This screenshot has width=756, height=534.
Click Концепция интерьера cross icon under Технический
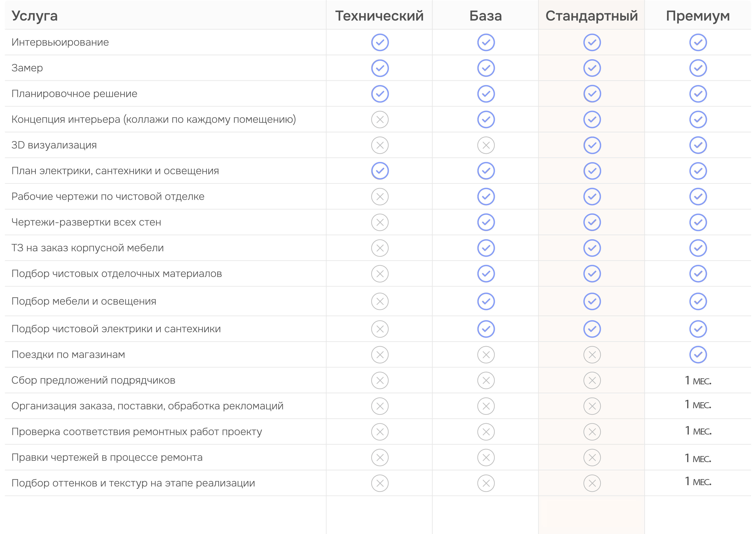coord(380,120)
